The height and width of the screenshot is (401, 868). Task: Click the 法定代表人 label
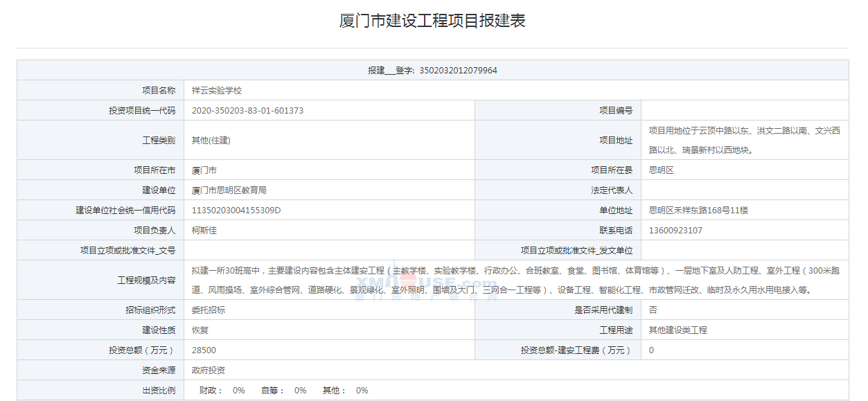[612, 190]
